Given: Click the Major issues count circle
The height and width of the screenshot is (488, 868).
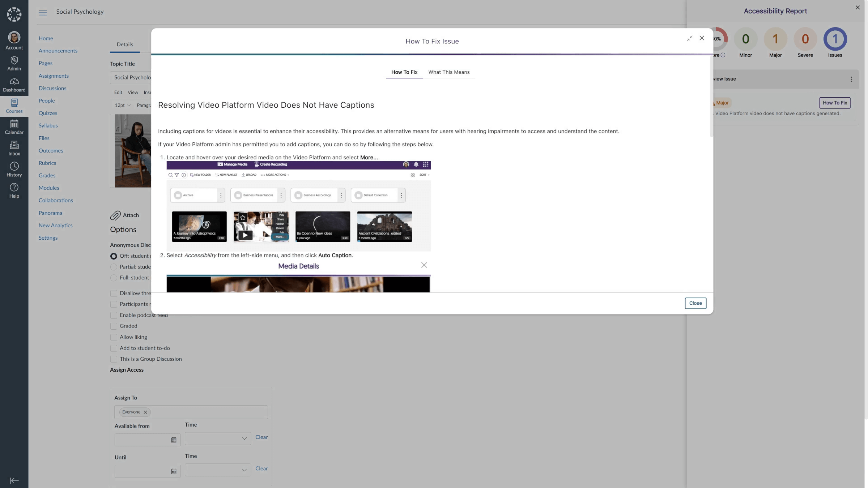Looking at the screenshot, I should (775, 39).
